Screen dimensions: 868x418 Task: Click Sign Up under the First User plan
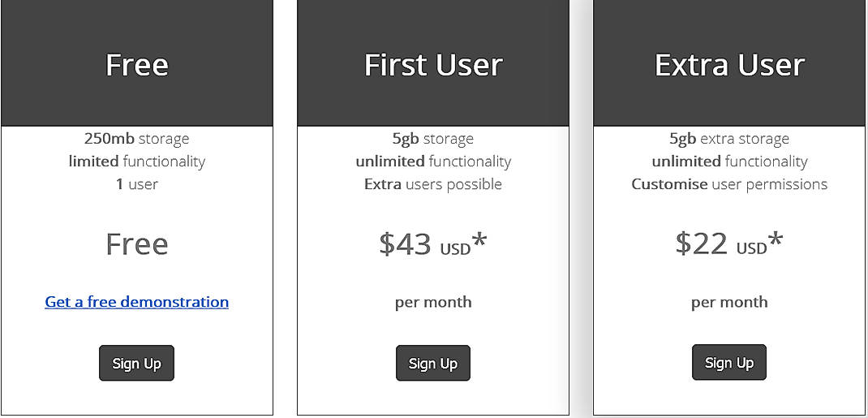(x=432, y=363)
